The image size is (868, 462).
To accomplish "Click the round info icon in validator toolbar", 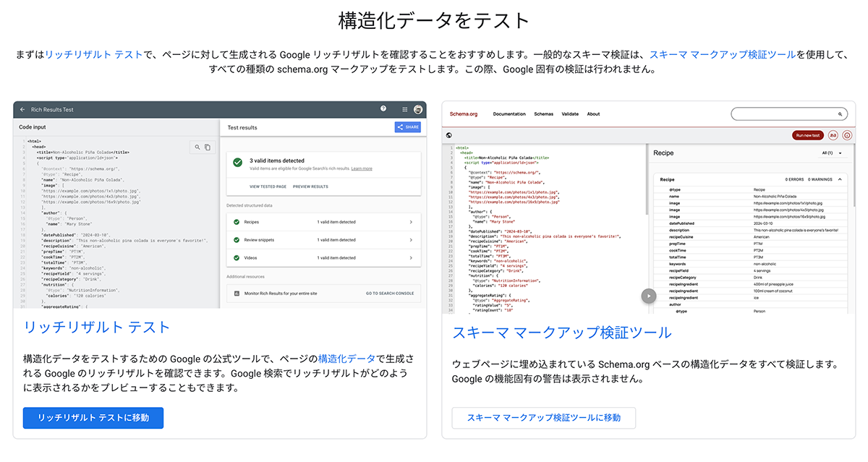I will point(847,135).
